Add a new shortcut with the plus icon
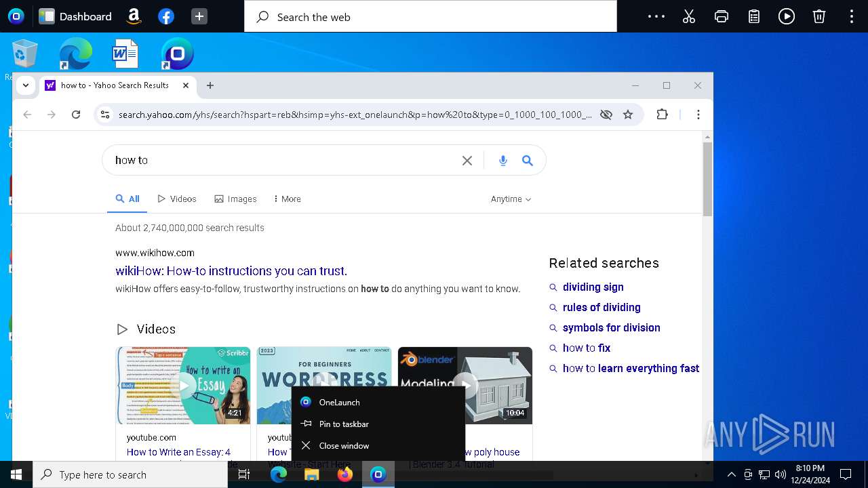Image resolution: width=868 pixels, height=488 pixels. coord(199,16)
